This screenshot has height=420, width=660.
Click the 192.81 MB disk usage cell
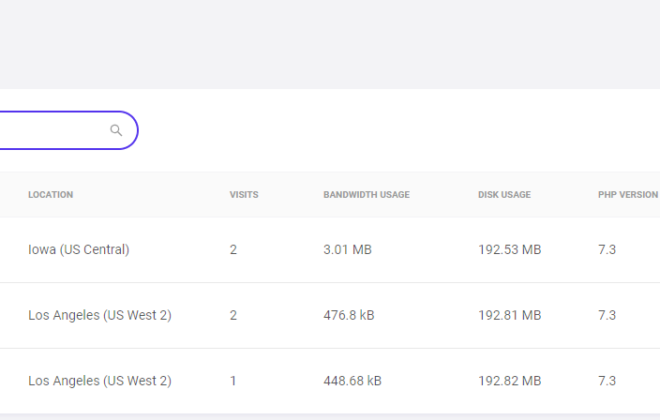[509, 316]
